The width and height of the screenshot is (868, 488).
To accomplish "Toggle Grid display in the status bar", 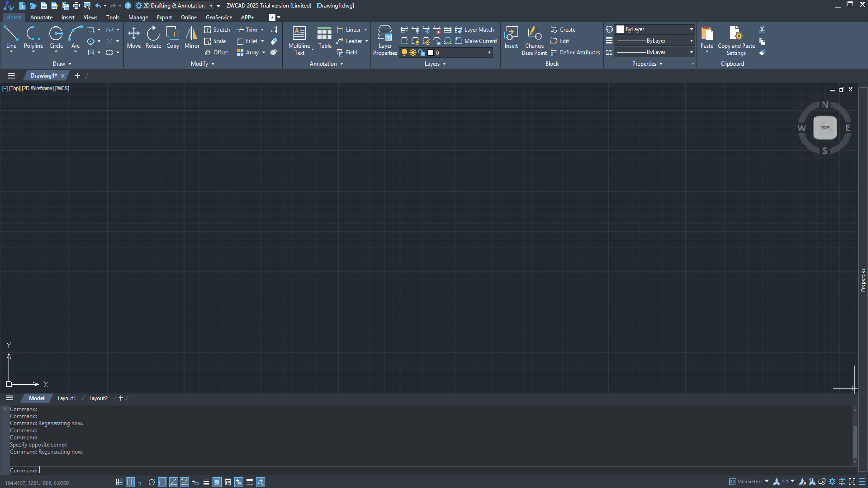I will point(130,482).
